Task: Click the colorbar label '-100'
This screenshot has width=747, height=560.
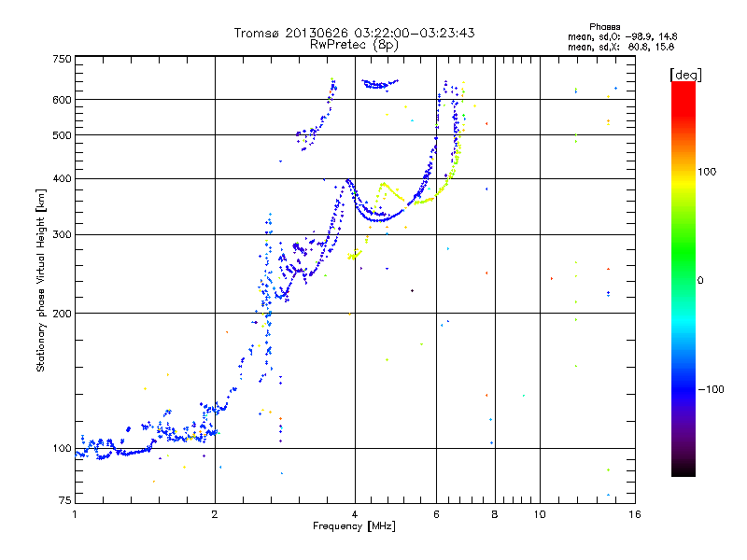Action: point(711,389)
